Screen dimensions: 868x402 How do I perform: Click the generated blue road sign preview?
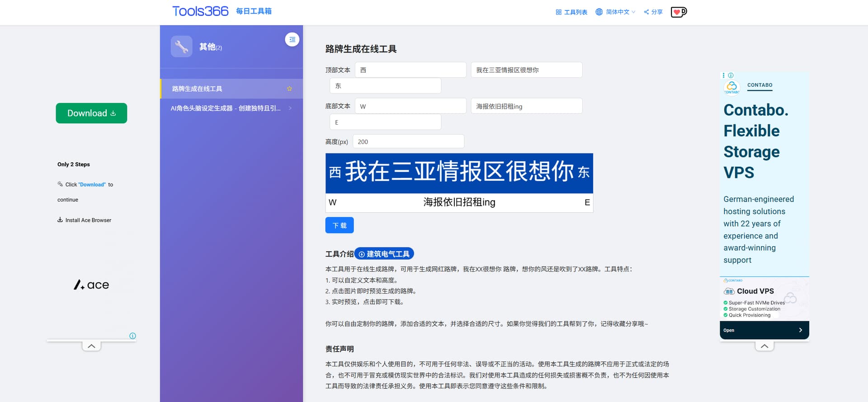click(x=459, y=173)
